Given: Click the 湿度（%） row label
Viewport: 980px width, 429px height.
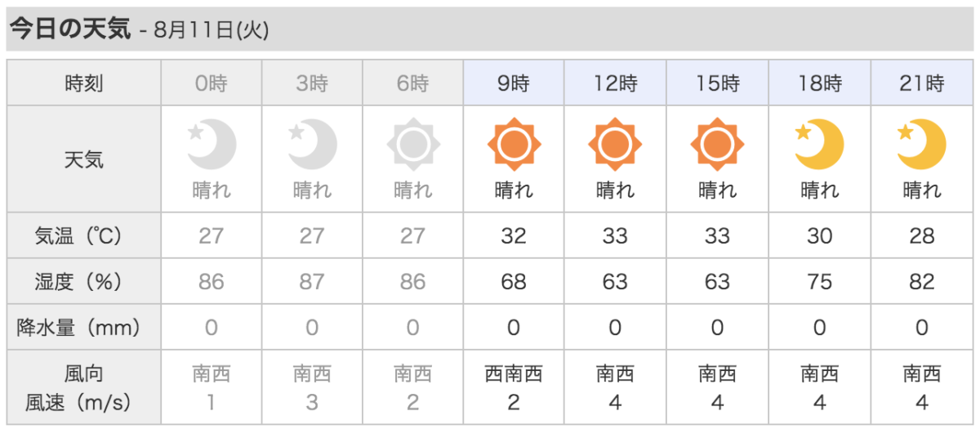Looking at the screenshot, I should tap(84, 282).
